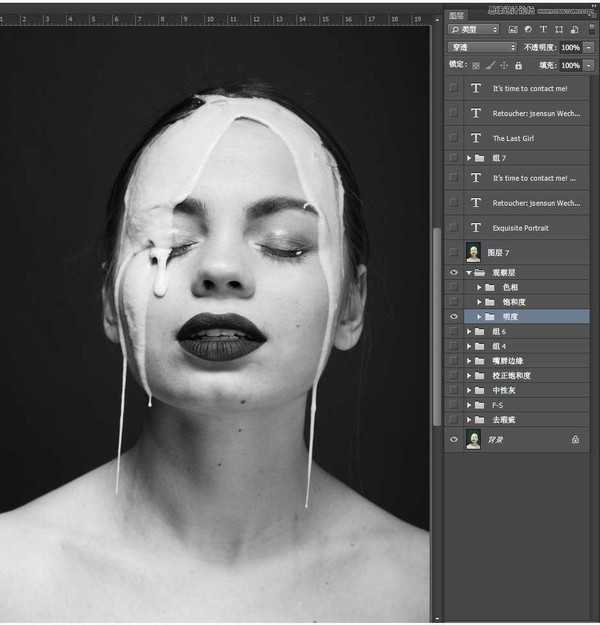
Task: Click the 图层 7 layer thumbnail
Action: 474,252
